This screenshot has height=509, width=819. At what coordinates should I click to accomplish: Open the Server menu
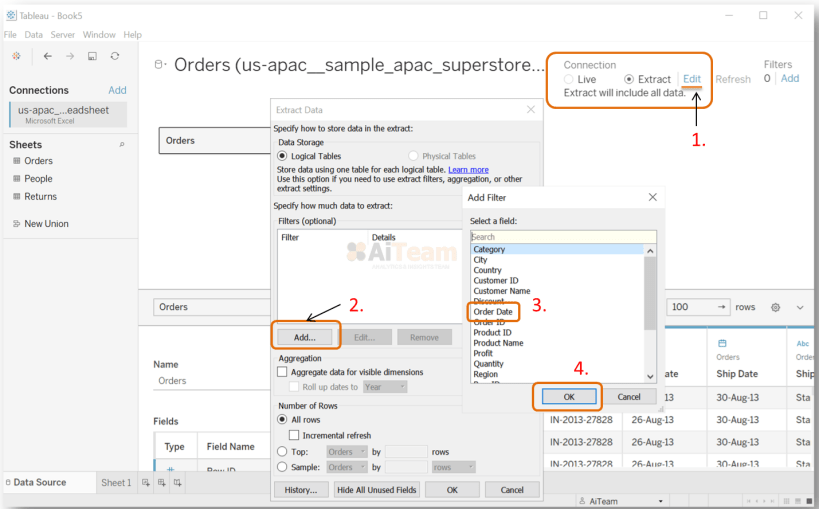pos(63,34)
